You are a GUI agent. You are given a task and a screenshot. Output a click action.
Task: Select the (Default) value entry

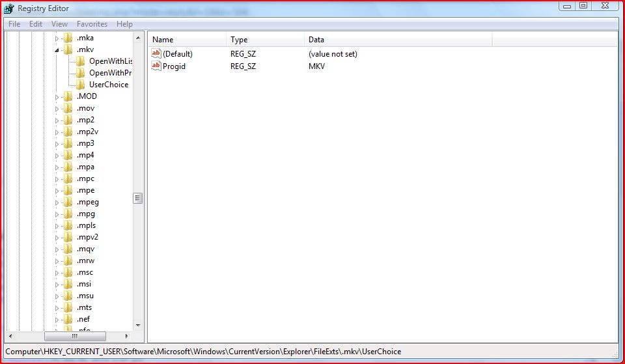[x=177, y=54]
